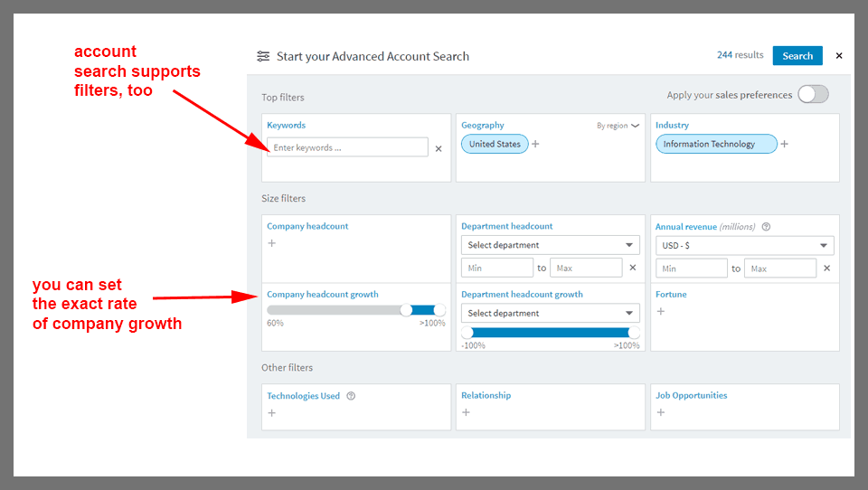Click the Company headcount growth left slider handle
The height and width of the screenshot is (490, 868).
pos(406,310)
